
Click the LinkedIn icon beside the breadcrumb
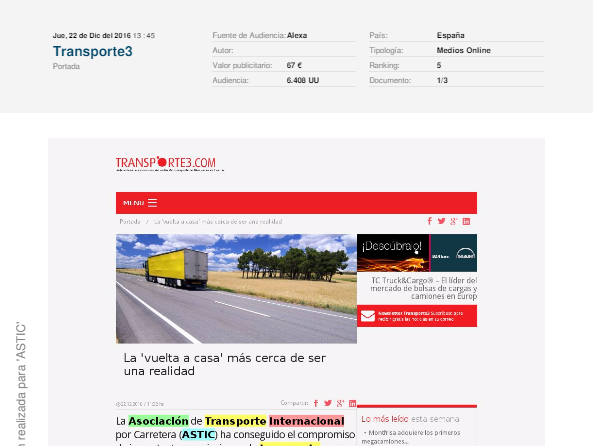pyautogui.click(x=466, y=221)
